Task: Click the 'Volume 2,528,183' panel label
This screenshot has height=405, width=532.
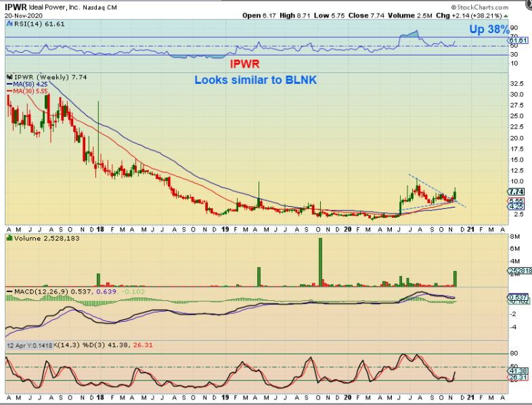Action: (47, 238)
